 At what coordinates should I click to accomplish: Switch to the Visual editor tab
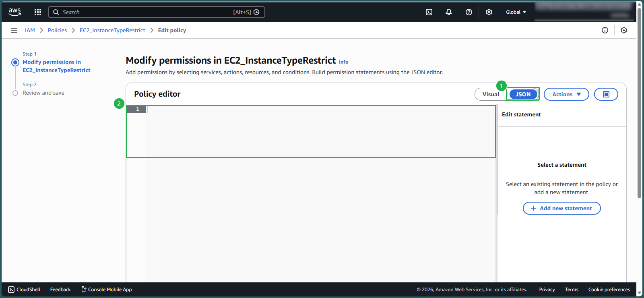point(491,94)
